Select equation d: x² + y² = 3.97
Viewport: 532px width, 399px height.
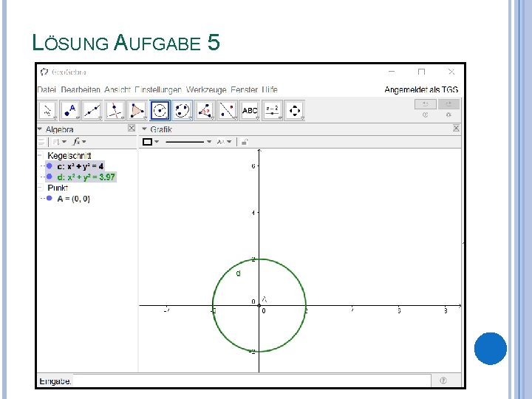click(86, 177)
